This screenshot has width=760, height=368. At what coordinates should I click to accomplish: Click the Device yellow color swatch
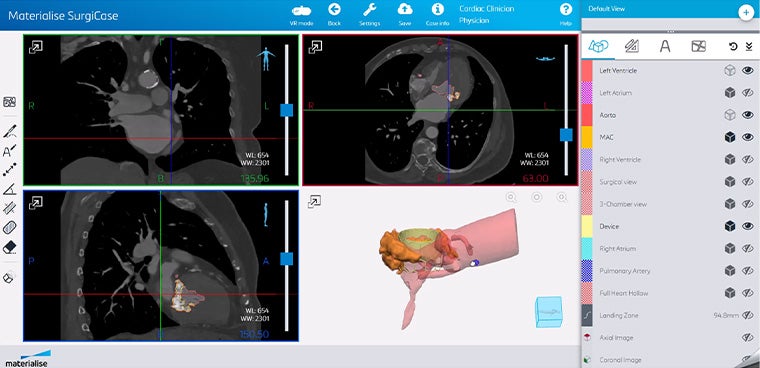[x=586, y=226]
